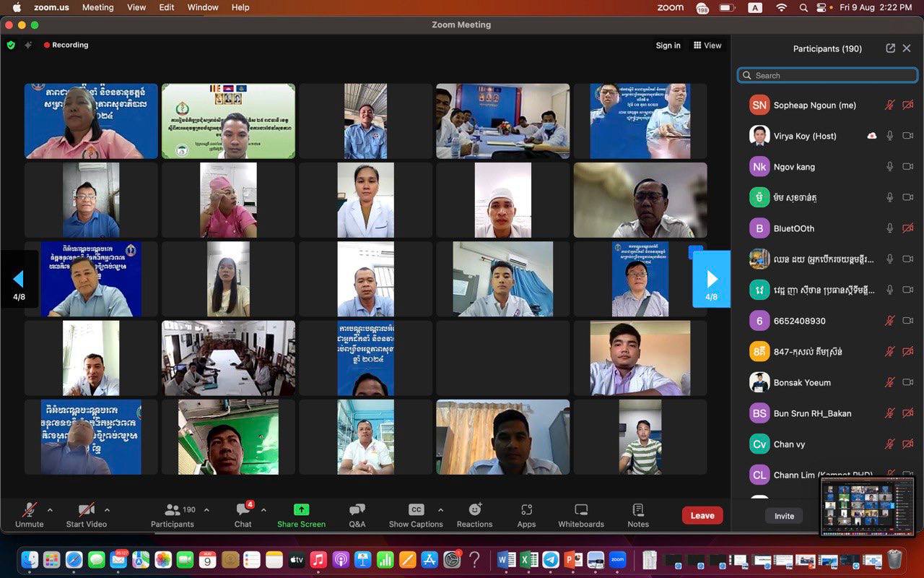
Task: Go to previous gallery page arrow
Action: 19,279
